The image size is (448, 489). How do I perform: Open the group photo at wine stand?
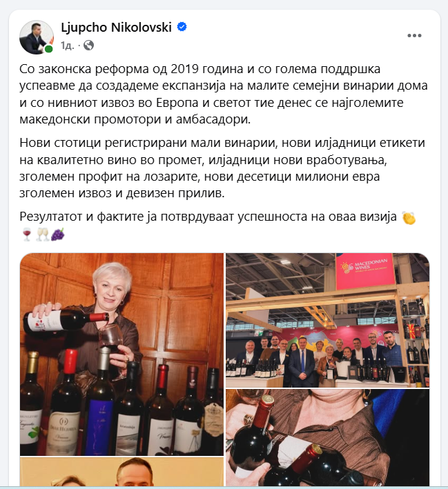tap(327, 320)
